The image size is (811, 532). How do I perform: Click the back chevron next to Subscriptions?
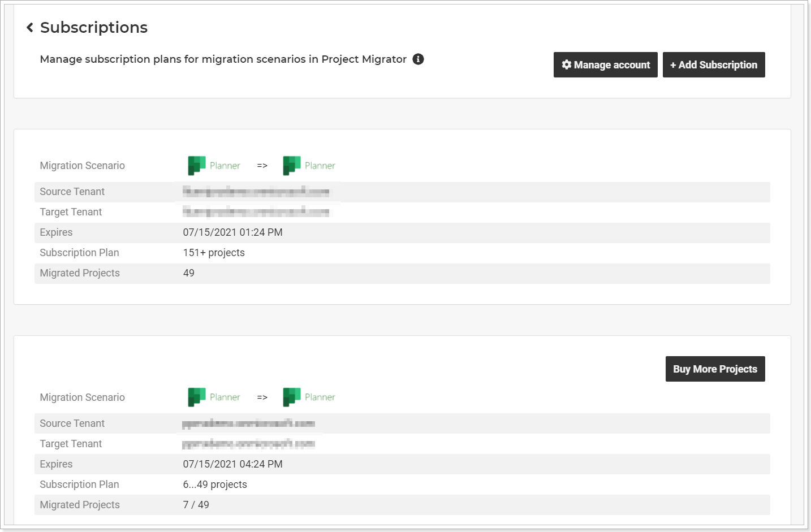coord(29,27)
